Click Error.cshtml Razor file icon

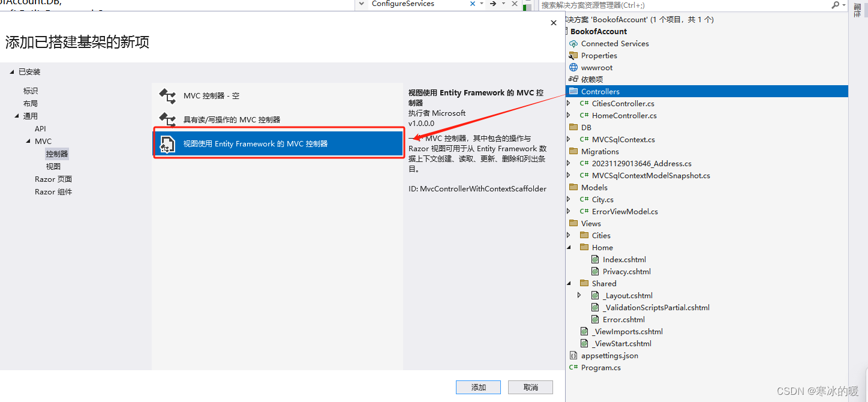pos(595,320)
